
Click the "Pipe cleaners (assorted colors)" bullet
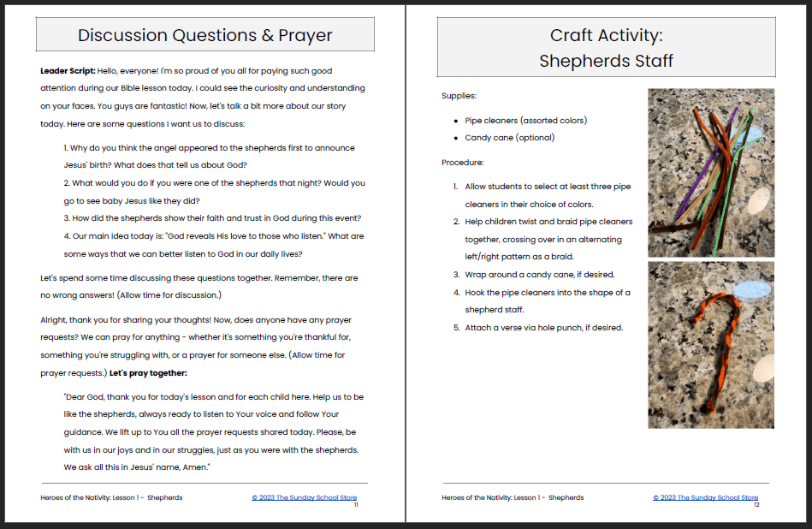525,121
